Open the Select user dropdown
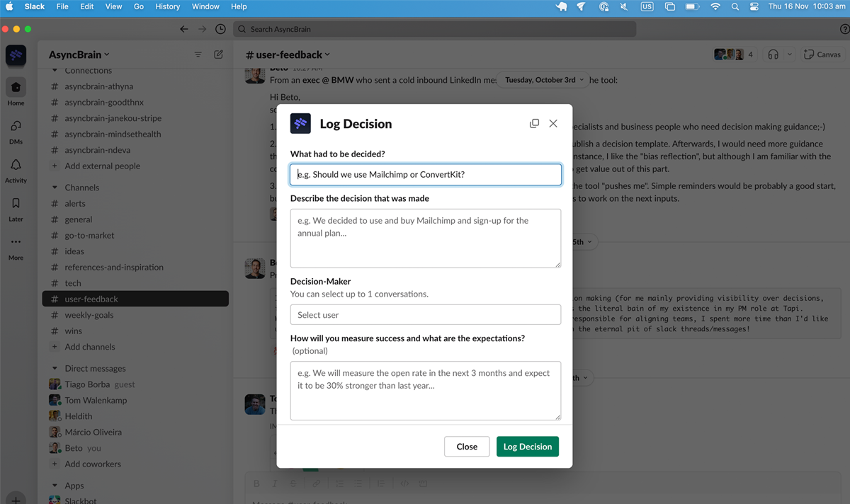The height and width of the screenshot is (504, 850). pos(426,315)
